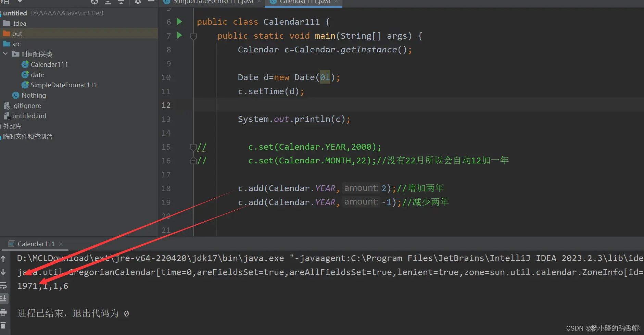Clear console with trash icon
Screen dimensions: 644x335
pos(3,325)
